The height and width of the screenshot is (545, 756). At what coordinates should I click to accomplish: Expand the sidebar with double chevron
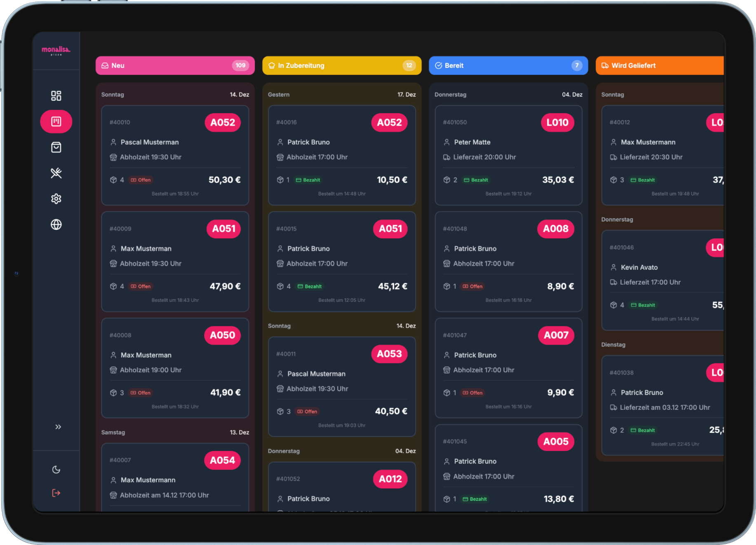[58, 427]
